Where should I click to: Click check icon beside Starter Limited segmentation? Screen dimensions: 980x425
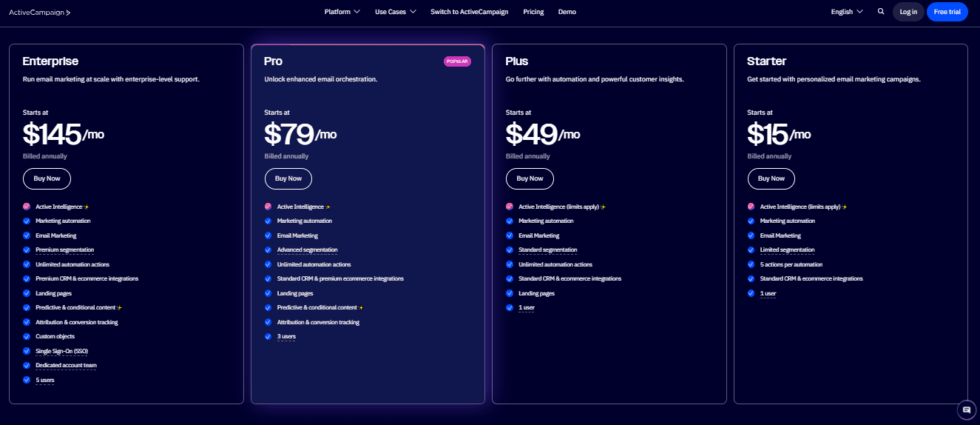pos(751,250)
